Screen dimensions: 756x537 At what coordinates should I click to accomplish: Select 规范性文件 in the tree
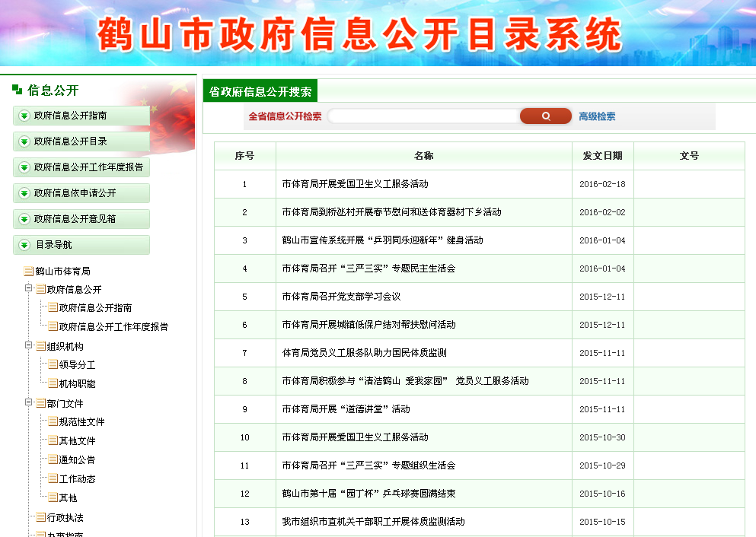(x=81, y=422)
